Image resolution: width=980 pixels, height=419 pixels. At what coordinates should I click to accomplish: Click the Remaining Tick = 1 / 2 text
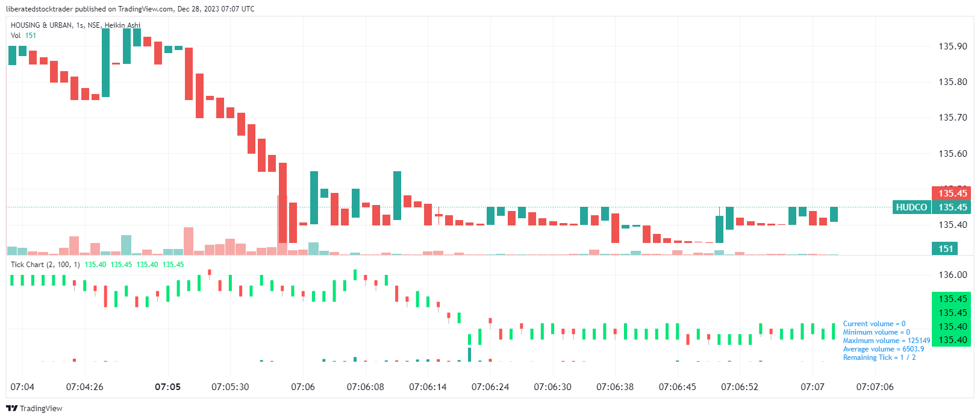879,358
